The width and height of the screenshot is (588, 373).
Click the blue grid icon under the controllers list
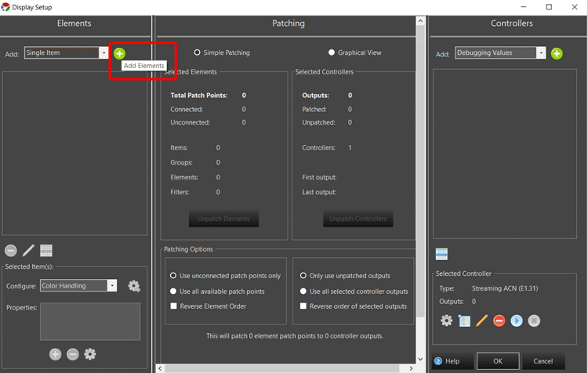coord(442,254)
